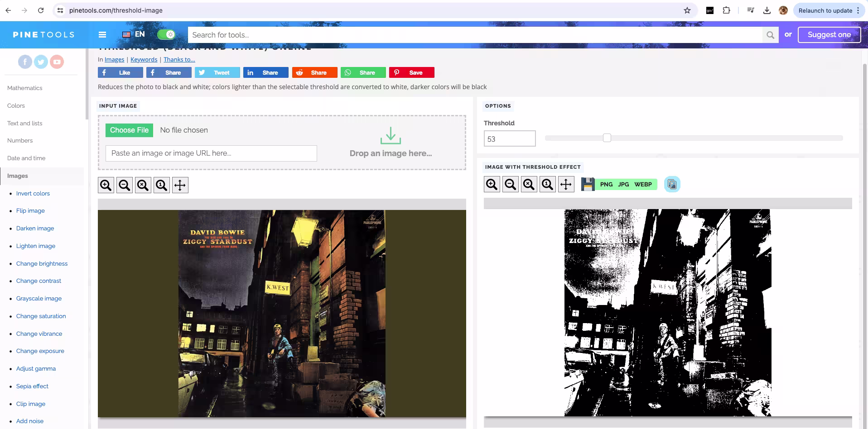This screenshot has width=868, height=429.
Task: Open the PineTools Twitter page icon
Action: [x=41, y=62]
